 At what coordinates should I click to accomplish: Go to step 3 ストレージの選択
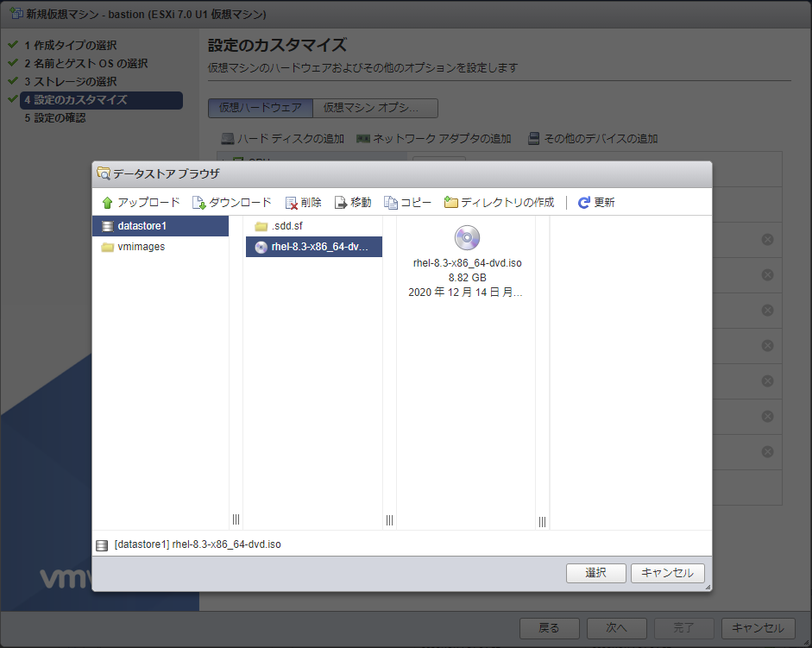click(x=71, y=82)
